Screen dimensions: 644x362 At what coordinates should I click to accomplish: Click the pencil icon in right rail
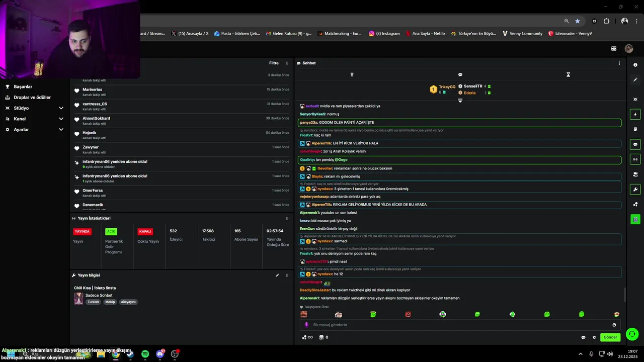[x=635, y=79]
